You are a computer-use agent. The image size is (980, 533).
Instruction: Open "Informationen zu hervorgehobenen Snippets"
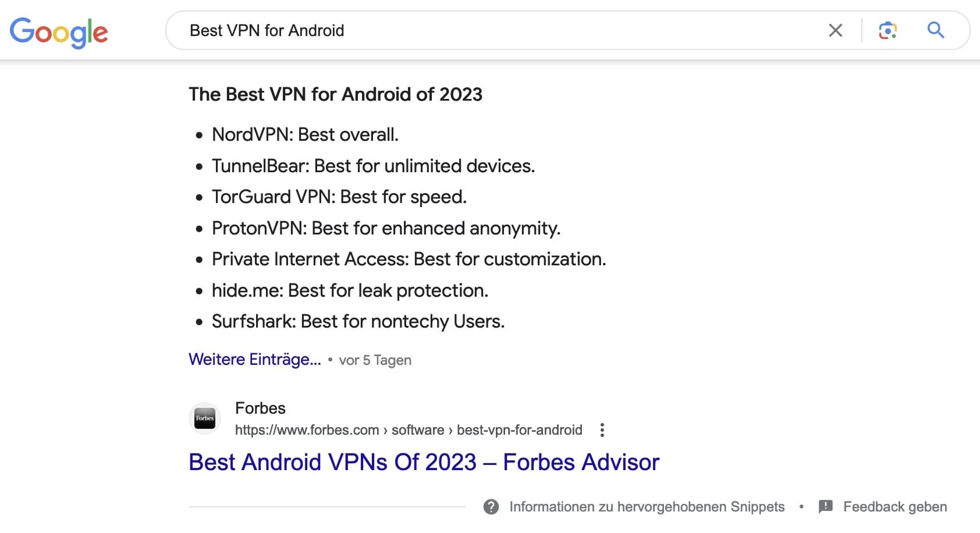(x=647, y=507)
